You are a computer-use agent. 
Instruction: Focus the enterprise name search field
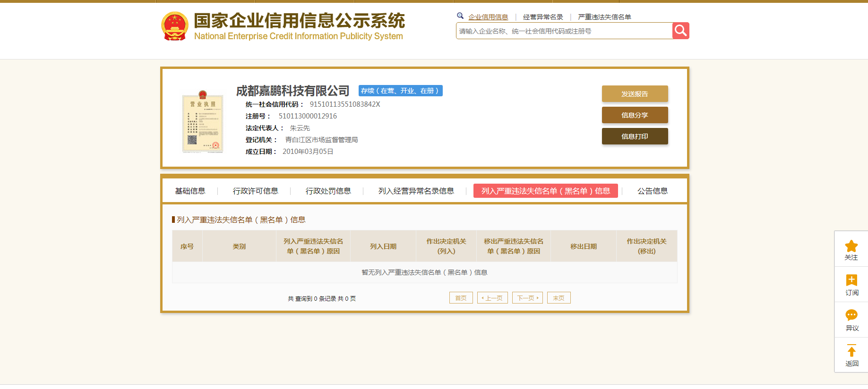click(564, 31)
